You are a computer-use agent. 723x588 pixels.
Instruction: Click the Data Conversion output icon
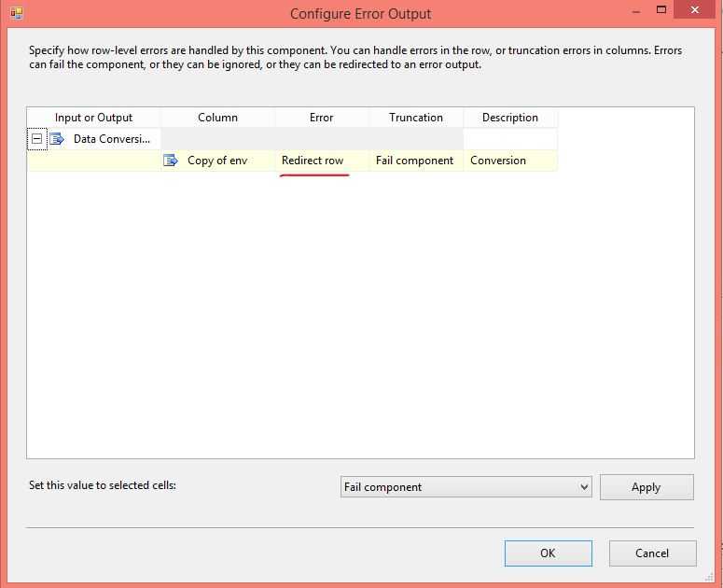tap(57, 139)
